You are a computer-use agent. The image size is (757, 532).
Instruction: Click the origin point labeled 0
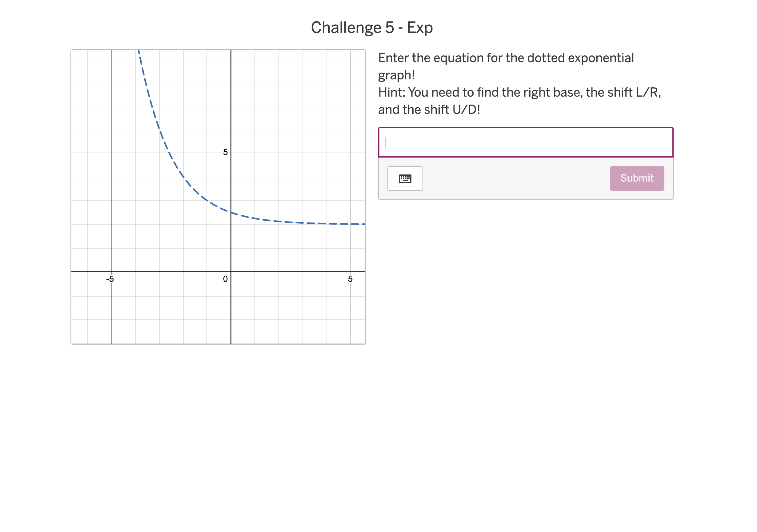[225, 279]
